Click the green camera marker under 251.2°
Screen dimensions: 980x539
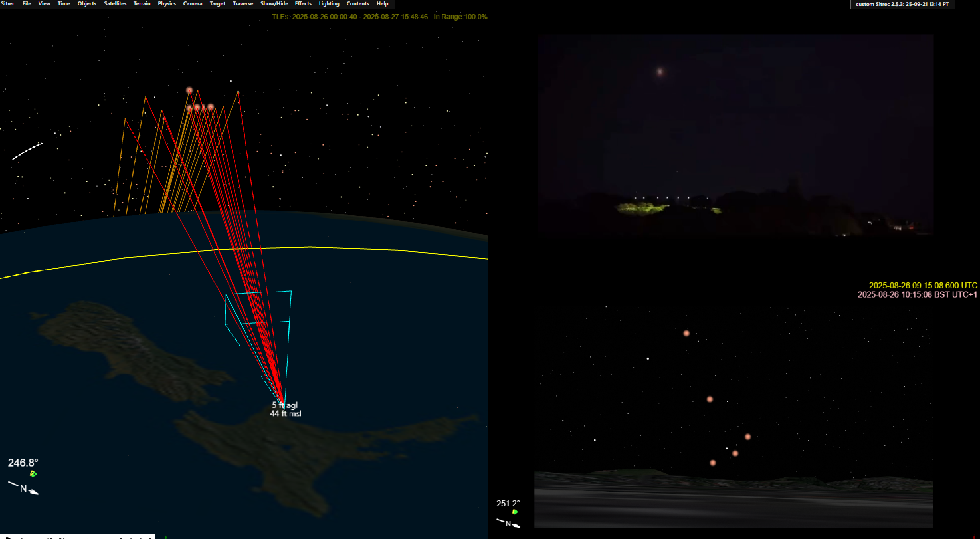click(514, 512)
